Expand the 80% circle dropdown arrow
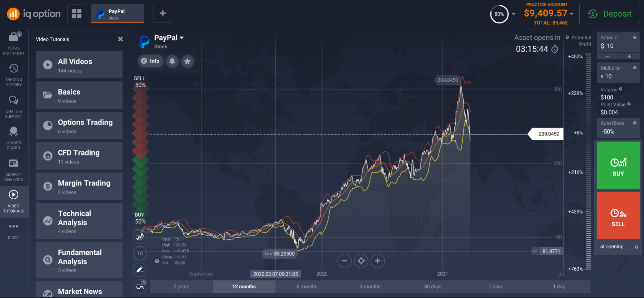The width and height of the screenshot is (644, 298). (514, 14)
